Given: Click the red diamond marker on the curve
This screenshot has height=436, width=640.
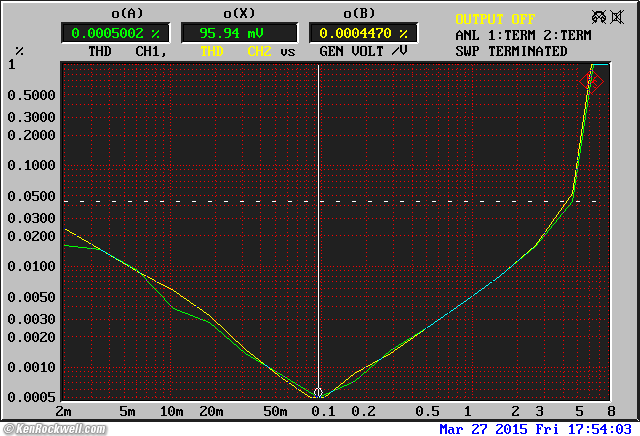Looking at the screenshot, I should tap(592, 82).
